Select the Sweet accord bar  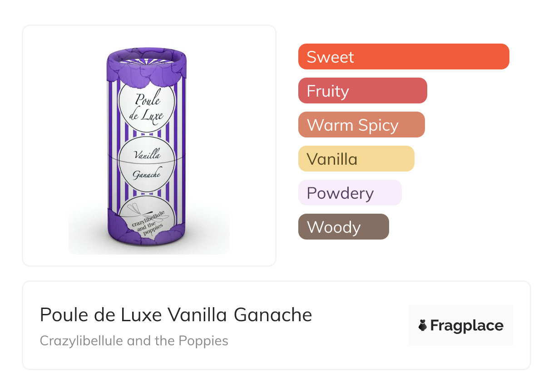[403, 57]
